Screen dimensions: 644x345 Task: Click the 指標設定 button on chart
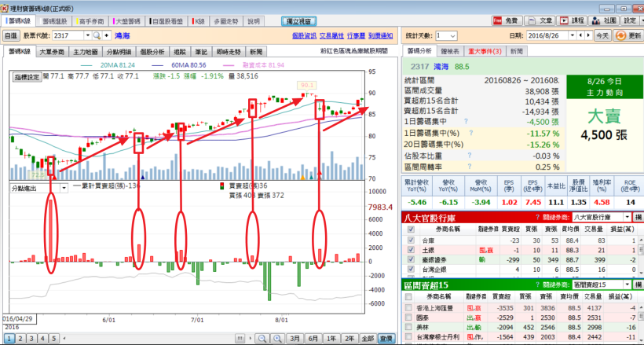point(27,77)
